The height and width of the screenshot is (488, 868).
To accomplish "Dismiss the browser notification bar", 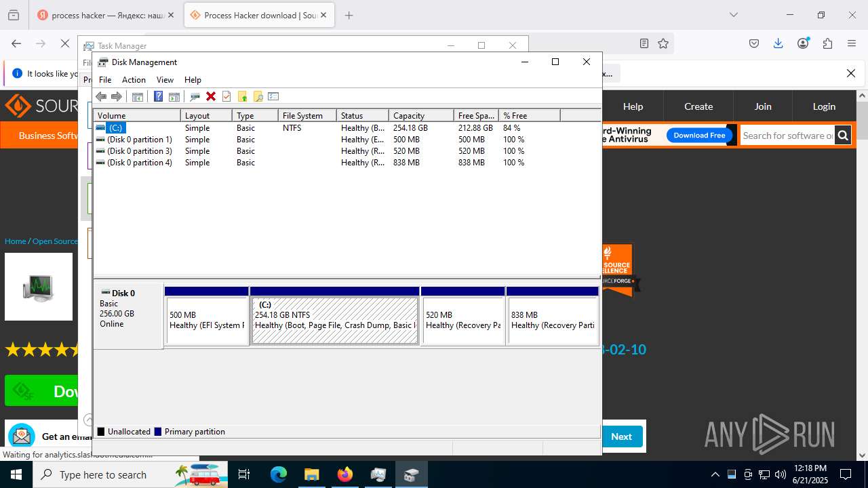I will pos(851,73).
